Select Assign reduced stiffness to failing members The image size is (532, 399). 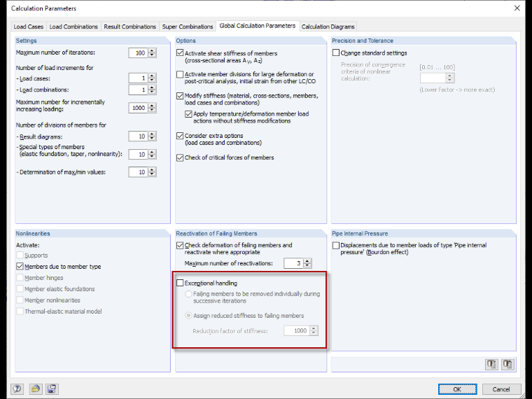click(x=188, y=316)
